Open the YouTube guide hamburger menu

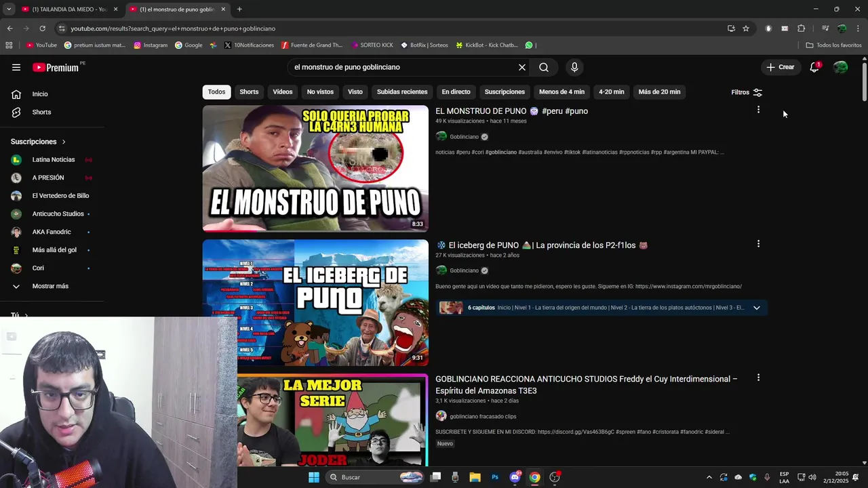pyautogui.click(x=16, y=67)
